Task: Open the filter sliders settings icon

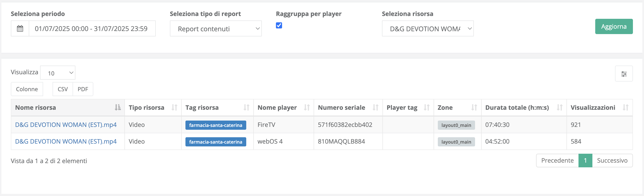Action: pyautogui.click(x=624, y=74)
